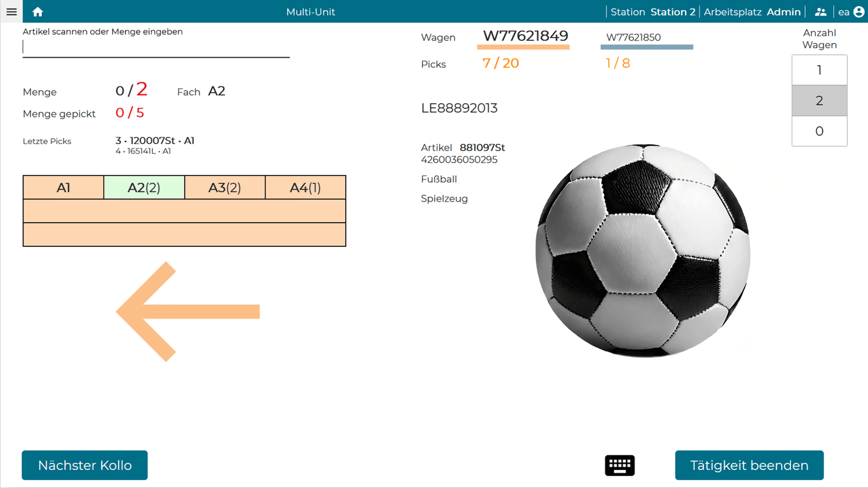Image resolution: width=868 pixels, height=488 pixels.
Task: Focus the article scan input field
Action: pyautogui.click(x=156, y=47)
